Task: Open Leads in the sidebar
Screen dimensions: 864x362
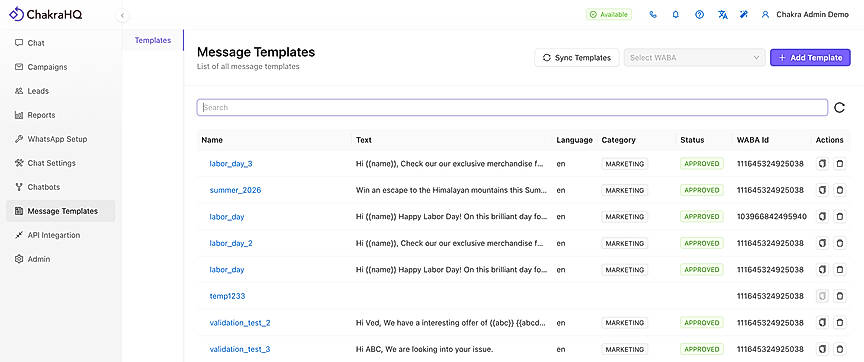Action: [61, 91]
